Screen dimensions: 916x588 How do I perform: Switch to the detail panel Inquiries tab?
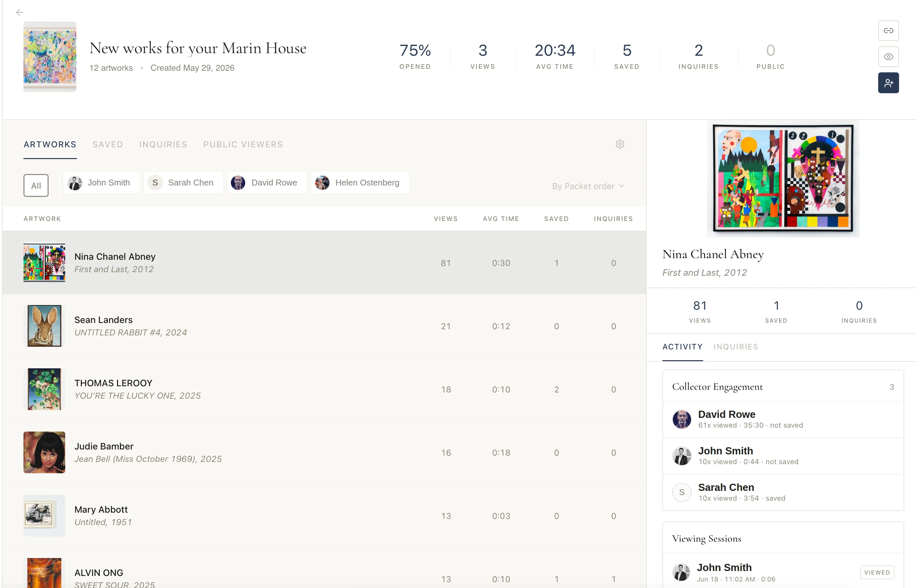click(x=735, y=347)
